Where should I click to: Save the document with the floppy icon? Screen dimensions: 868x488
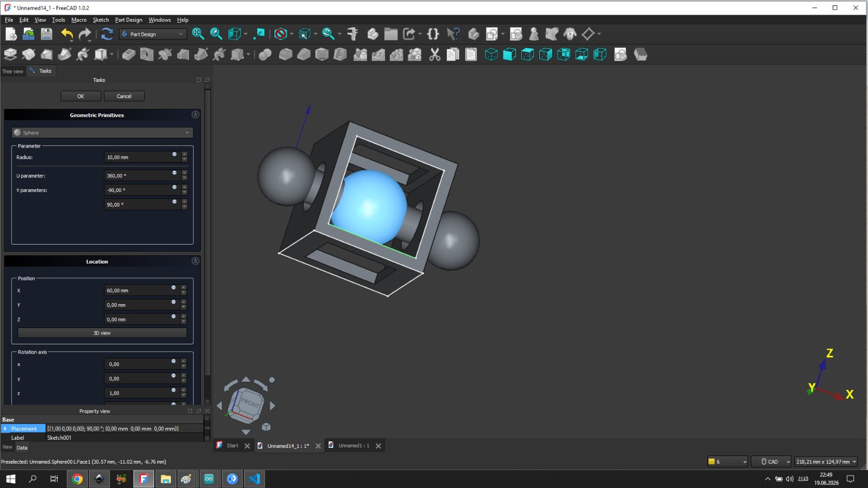coord(47,34)
